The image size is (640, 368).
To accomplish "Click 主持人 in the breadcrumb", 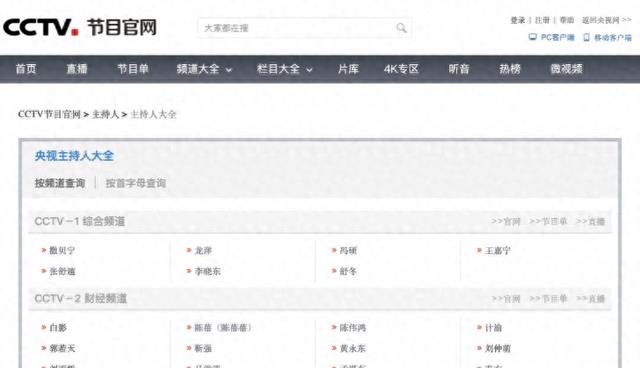I will pyautogui.click(x=105, y=114).
